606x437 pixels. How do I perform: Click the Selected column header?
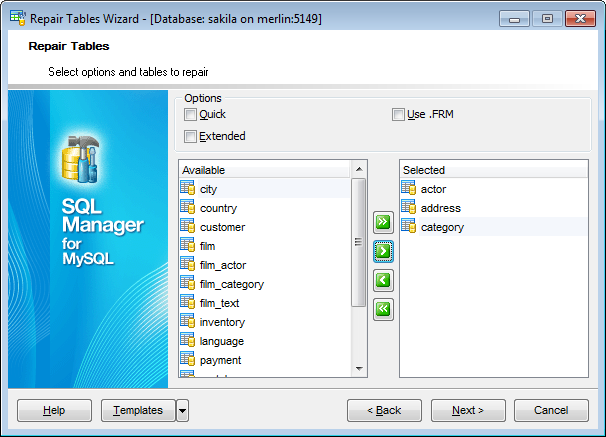pos(494,170)
